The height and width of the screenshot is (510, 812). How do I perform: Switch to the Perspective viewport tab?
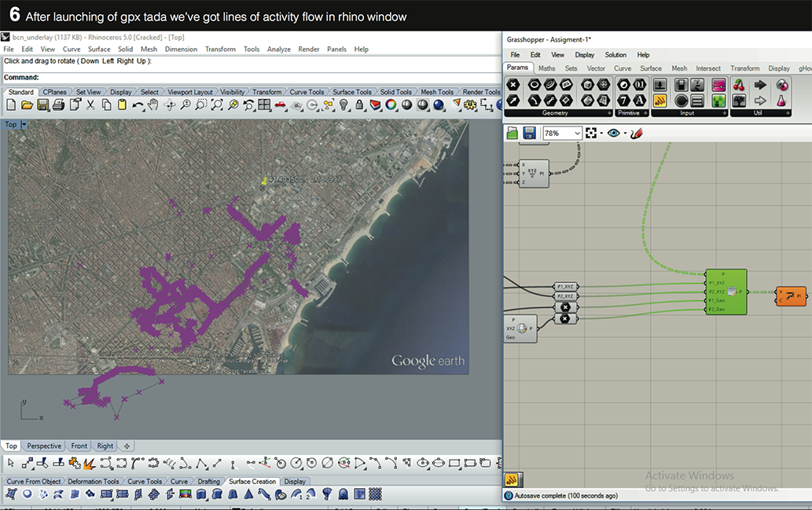pyautogui.click(x=43, y=446)
